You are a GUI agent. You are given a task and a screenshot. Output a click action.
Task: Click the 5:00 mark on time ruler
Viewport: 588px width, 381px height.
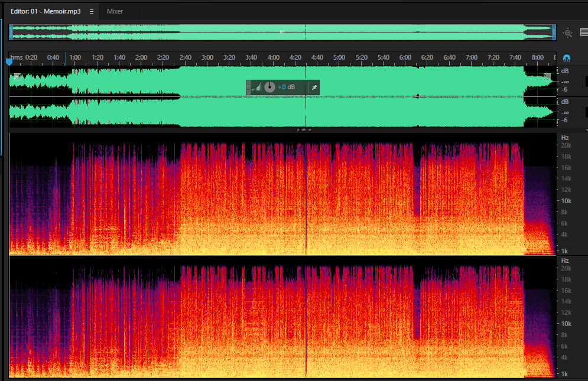(x=339, y=57)
